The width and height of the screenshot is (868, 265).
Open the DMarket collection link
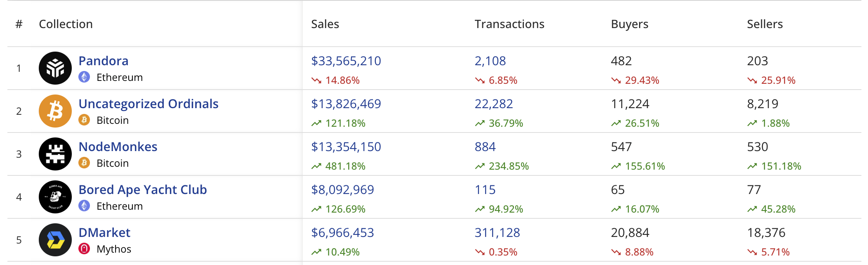point(104,232)
